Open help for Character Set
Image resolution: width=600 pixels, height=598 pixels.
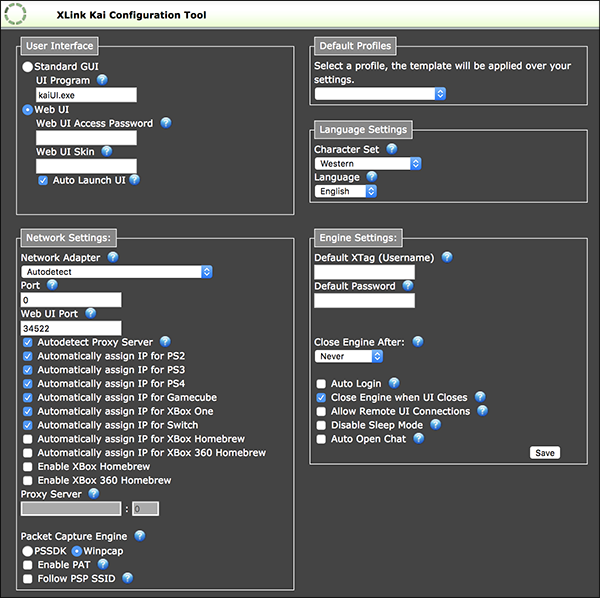click(x=392, y=149)
